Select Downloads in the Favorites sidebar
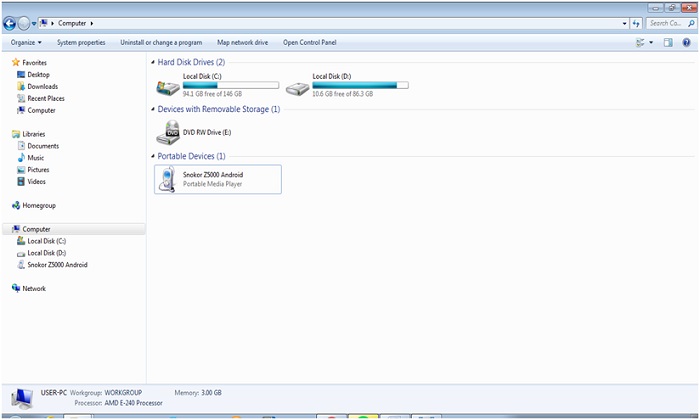The image size is (700, 420). click(x=42, y=87)
